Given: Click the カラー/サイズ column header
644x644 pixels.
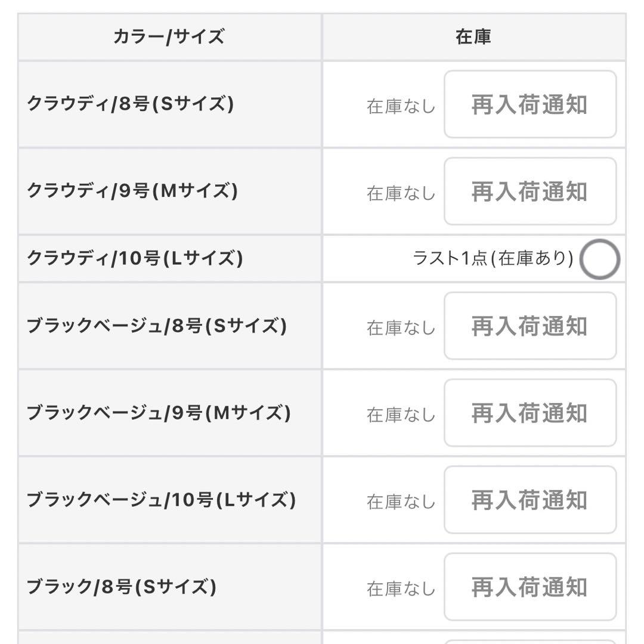Looking at the screenshot, I should pos(169,38).
